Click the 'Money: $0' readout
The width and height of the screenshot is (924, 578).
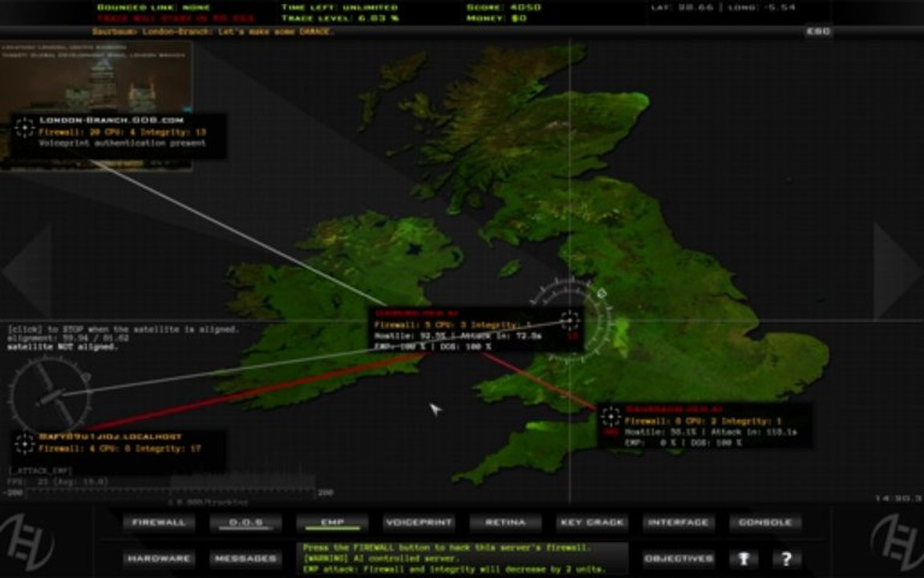[496, 18]
